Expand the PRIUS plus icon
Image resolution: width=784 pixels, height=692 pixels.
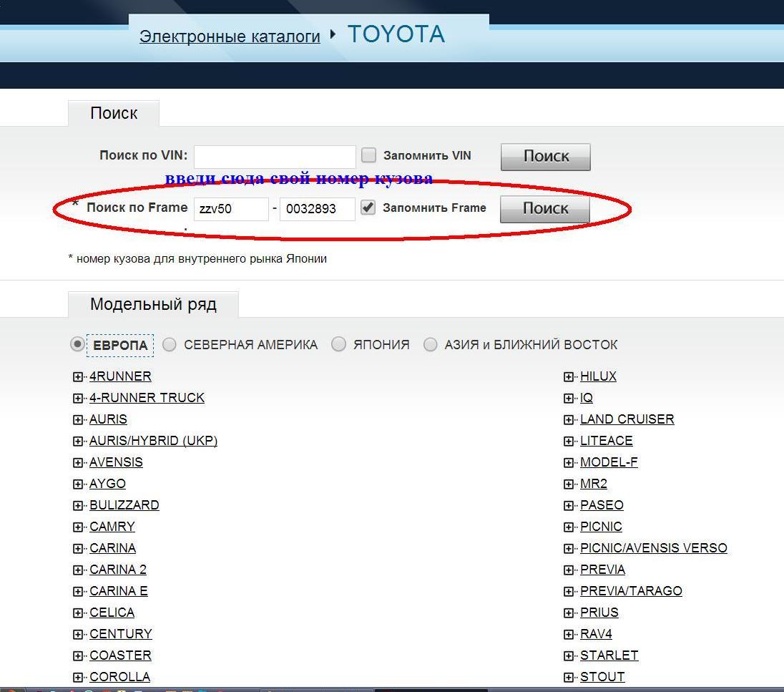569,613
